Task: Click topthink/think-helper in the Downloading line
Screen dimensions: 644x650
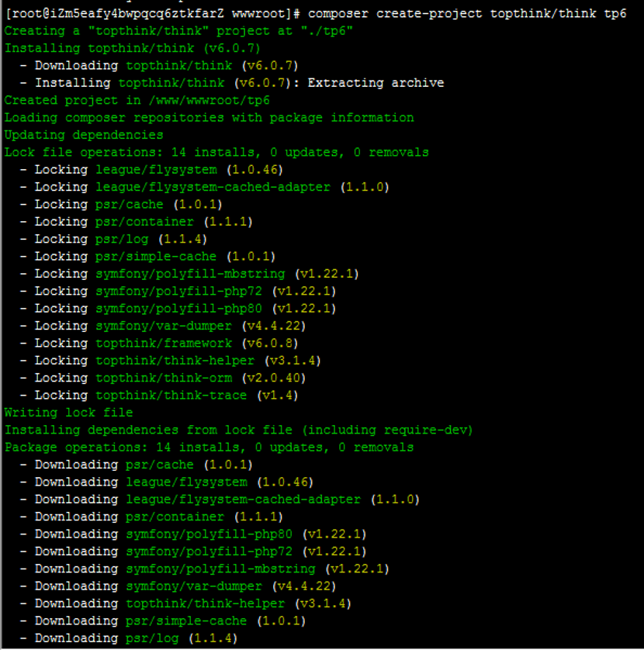Action: click(x=205, y=603)
